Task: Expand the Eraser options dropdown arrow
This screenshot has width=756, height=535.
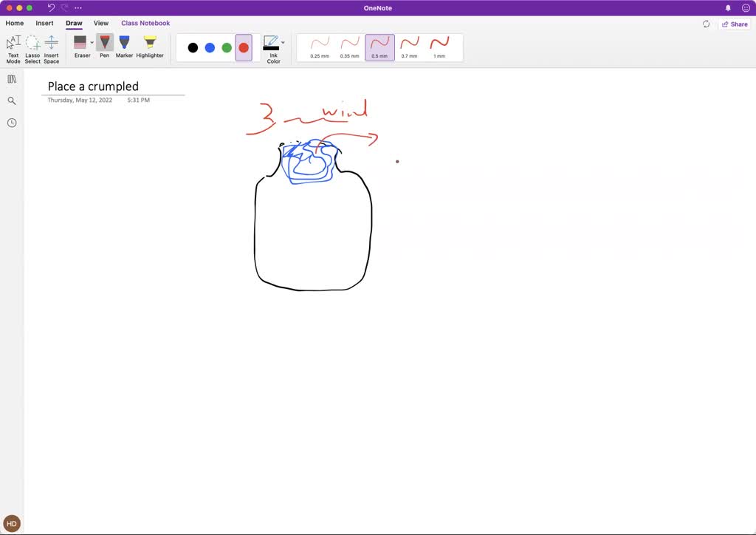Action: [x=92, y=43]
